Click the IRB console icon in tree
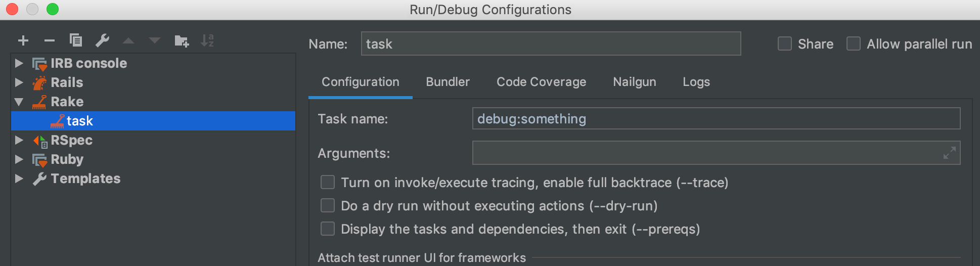980x266 pixels. coord(39,64)
